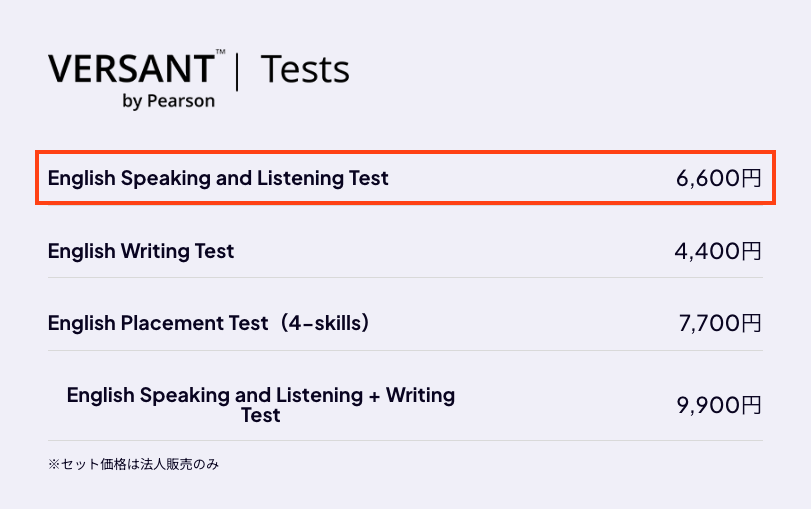Click the word "Test" on the bundle's second line
This screenshot has height=509, width=811.
pos(260,414)
